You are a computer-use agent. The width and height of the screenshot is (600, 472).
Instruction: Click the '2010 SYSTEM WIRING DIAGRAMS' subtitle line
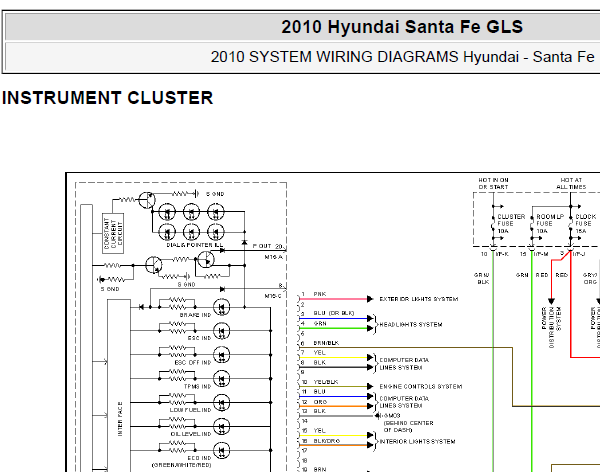402,57
